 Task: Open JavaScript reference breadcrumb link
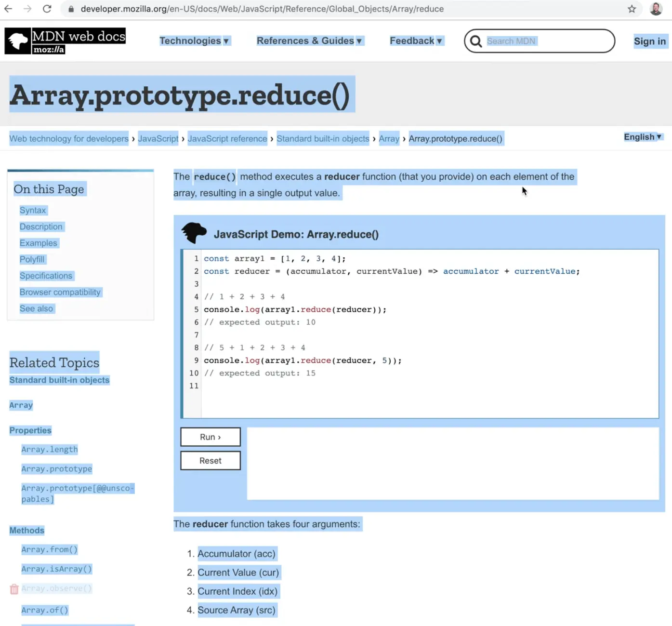tap(227, 139)
